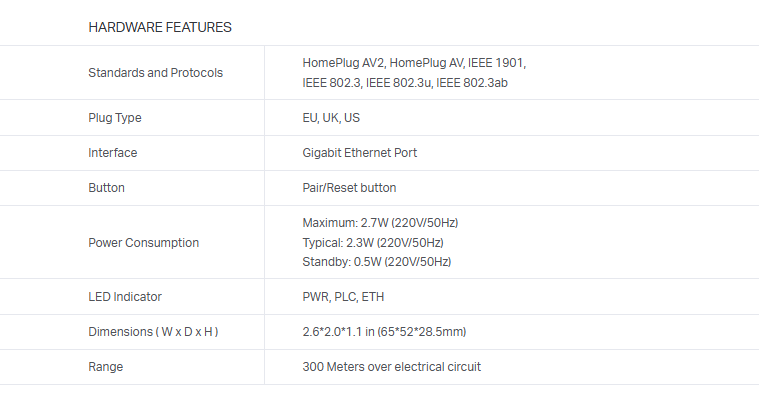This screenshot has width=761, height=400.
Task: Click the Typical: 2.3W power line
Action: pos(373,243)
